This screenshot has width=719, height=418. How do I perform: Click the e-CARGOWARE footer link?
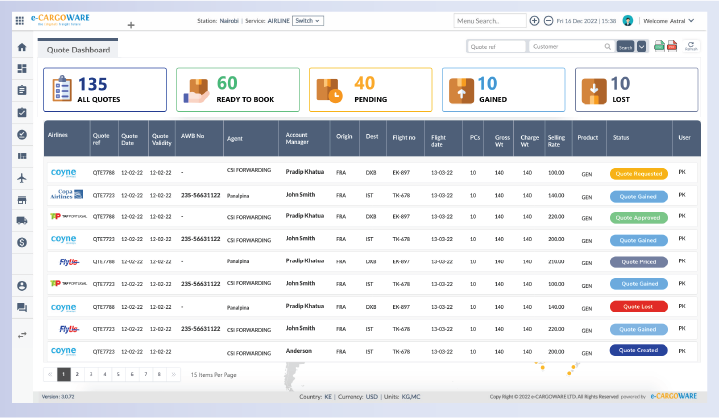674,396
